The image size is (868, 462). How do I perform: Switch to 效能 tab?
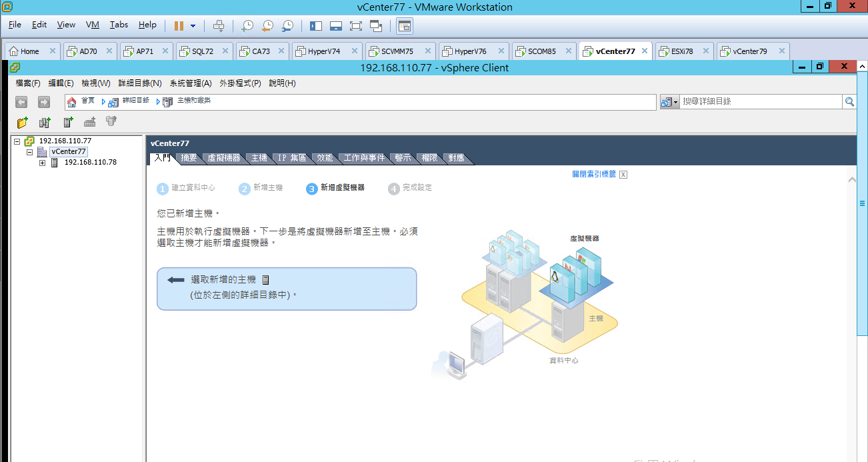tap(325, 159)
